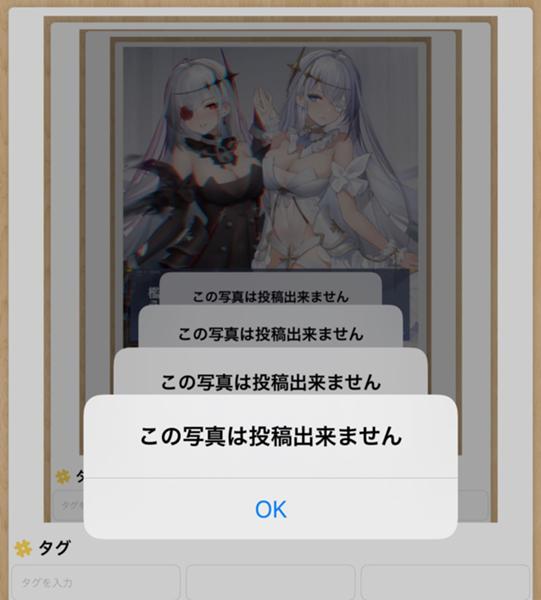Click the dark star hair ornament
541x600 pixels.
(x=225, y=74)
